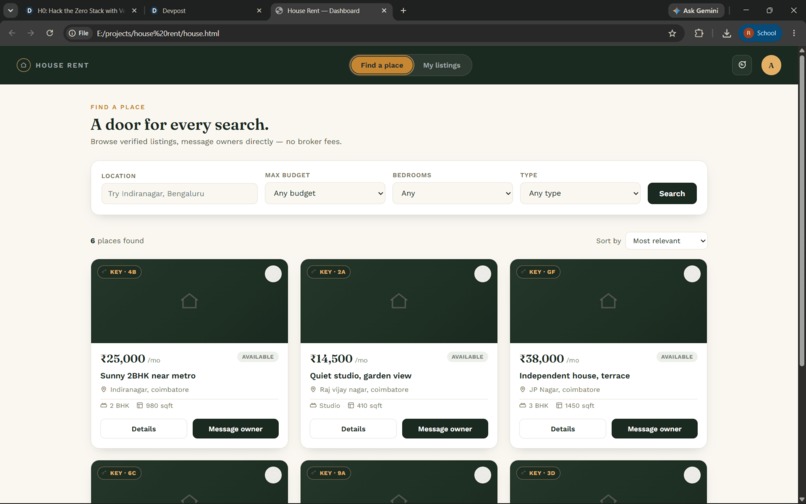
Task: Open Details for Quiet studio, garden view
Action: pos(353,429)
